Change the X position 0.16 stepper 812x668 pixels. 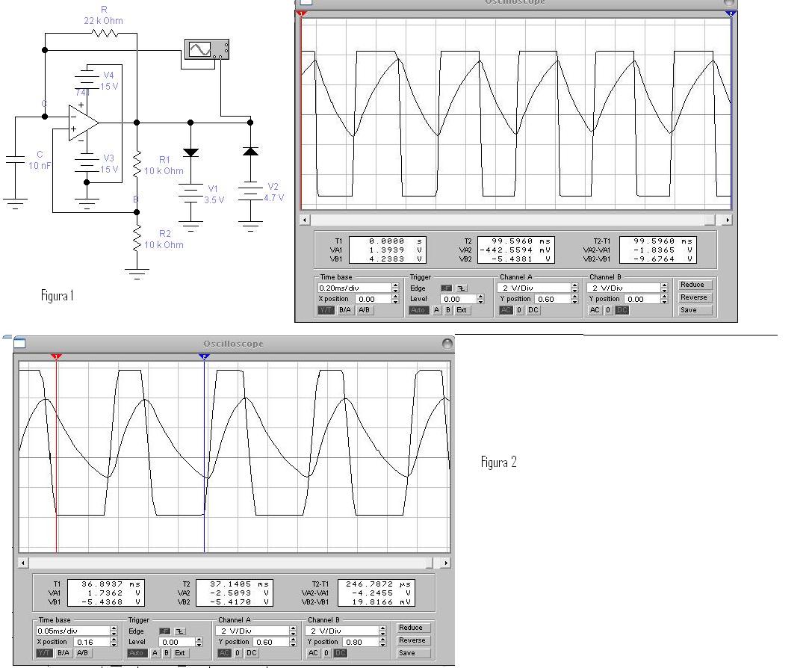coord(114,642)
